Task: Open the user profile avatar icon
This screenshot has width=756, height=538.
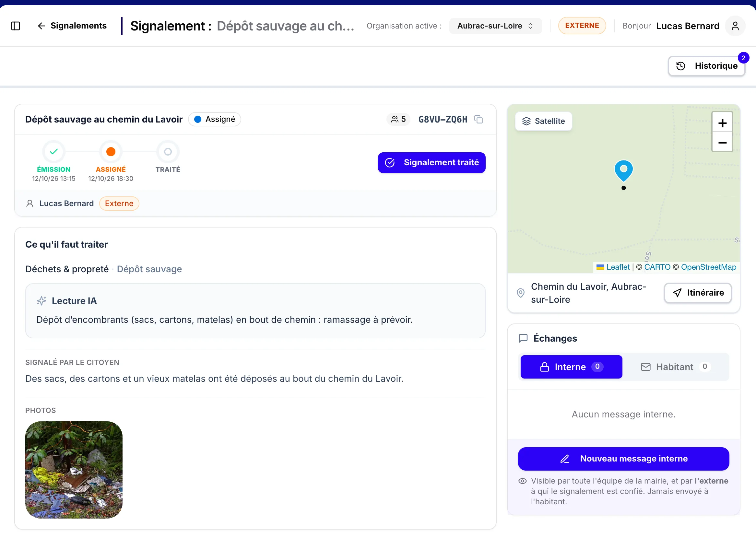Action: point(735,26)
